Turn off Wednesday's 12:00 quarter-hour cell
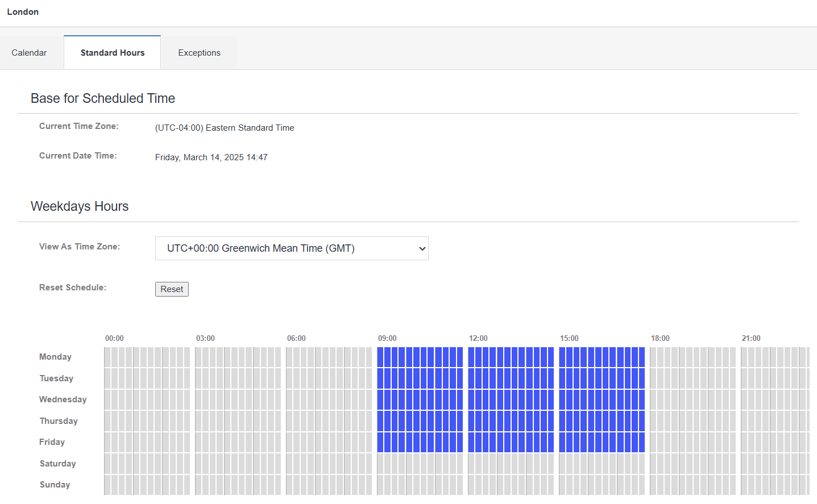Image resolution: width=817 pixels, height=504 pixels. 471,399
